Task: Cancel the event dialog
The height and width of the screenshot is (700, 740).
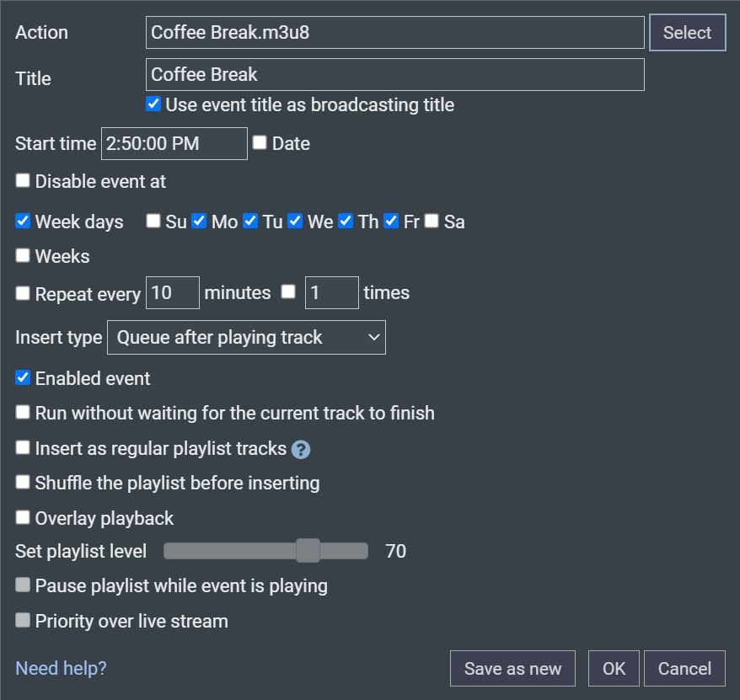Action: [684, 668]
